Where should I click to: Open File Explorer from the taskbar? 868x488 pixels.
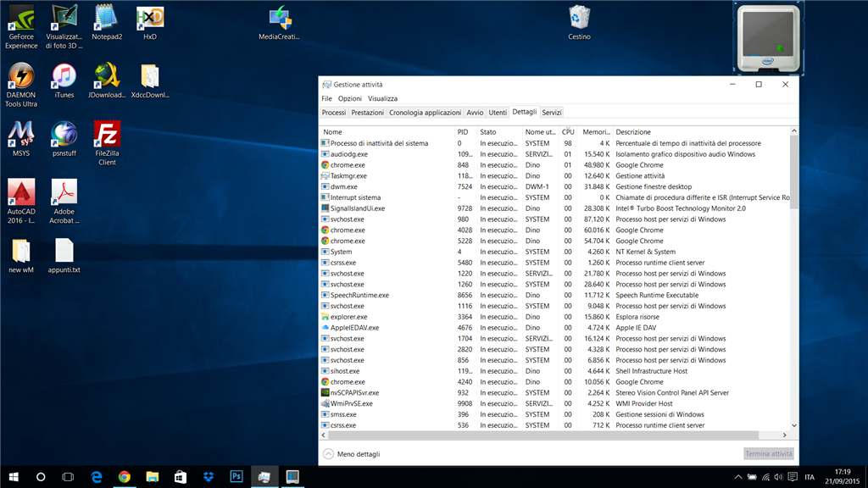pyautogui.click(x=153, y=476)
